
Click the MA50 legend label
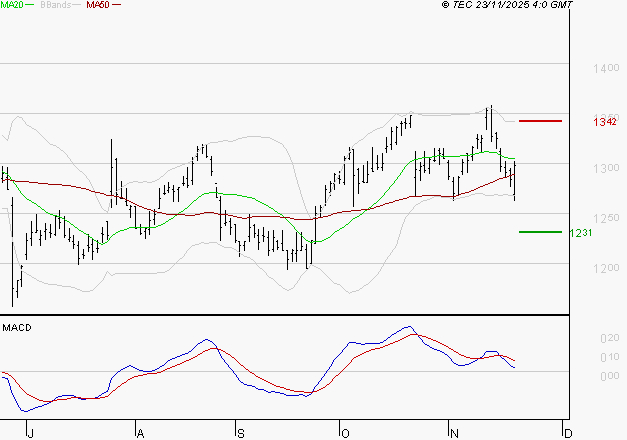pyautogui.click(x=98, y=5)
